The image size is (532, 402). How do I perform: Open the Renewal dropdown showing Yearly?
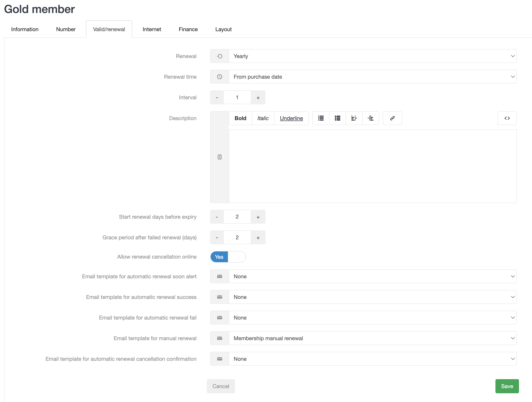pyautogui.click(x=372, y=56)
